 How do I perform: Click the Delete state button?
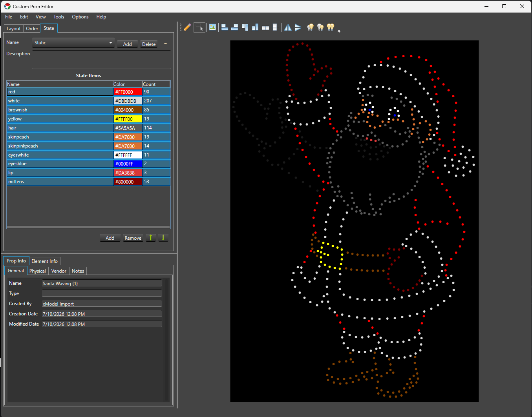149,44
